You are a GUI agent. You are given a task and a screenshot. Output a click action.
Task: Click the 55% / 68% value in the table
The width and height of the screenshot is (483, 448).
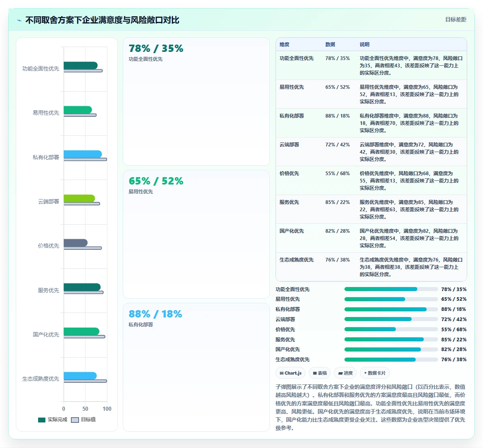tap(338, 174)
